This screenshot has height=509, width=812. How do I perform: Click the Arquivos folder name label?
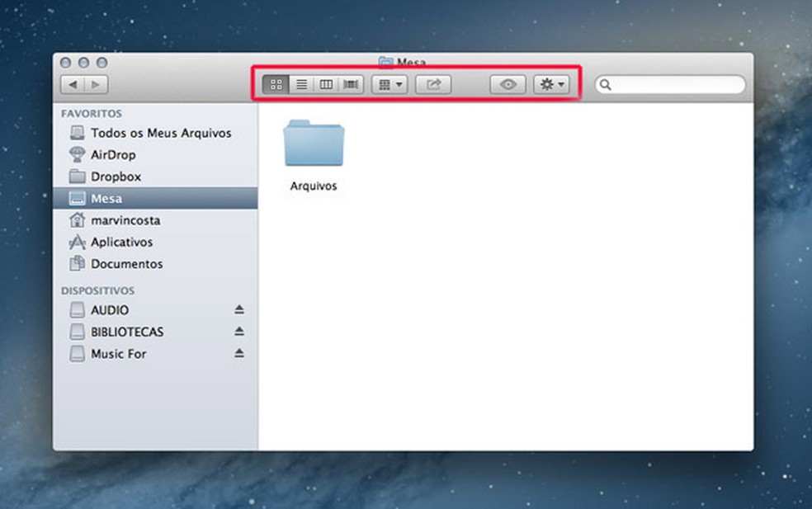(x=314, y=186)
